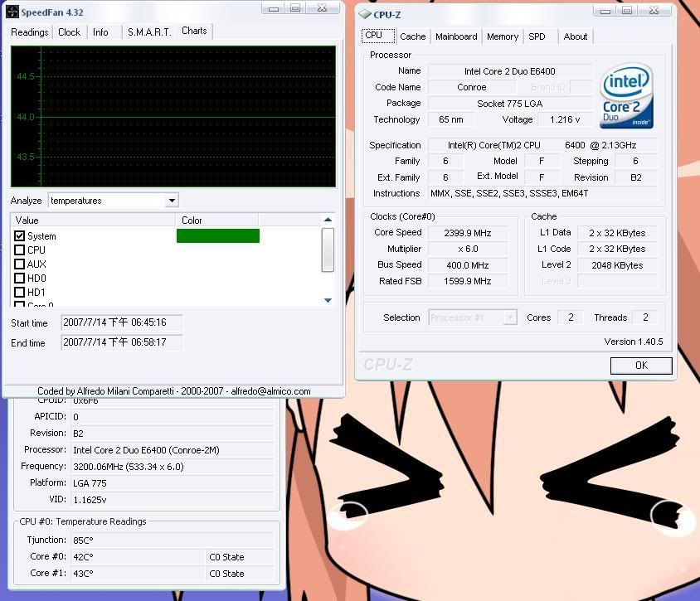
Task: Minimize the SpeedFan window
Action: tap(273, 8)
